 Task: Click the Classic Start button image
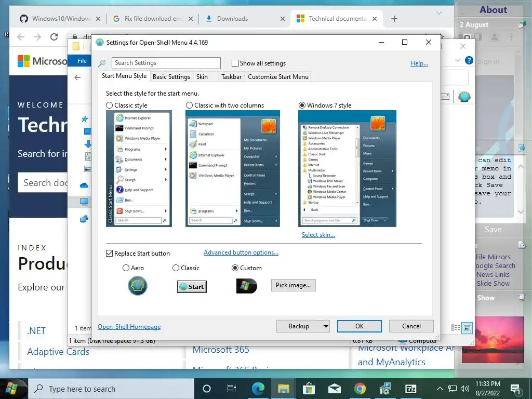[192, 287]
